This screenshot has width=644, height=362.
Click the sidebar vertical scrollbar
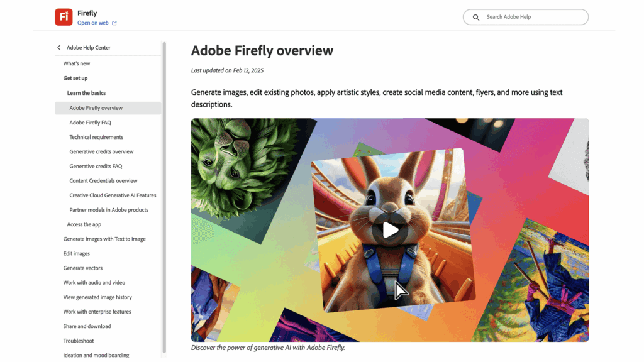[x=164, y=197]
